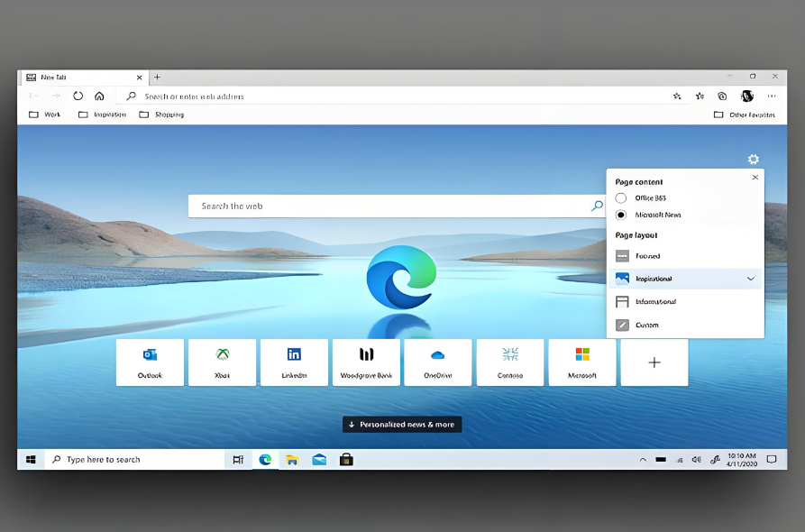805x532 pixels.
Task: Click the battery icon in system tray
Action: (661, 460)
